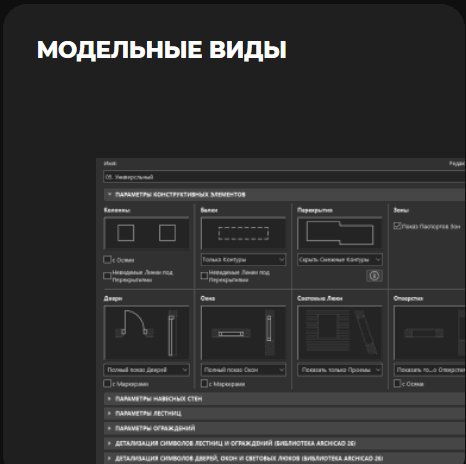Enable 'с Маркерами' checkbox under Окна
This screenshot has height=464, width=466.
click(204, 383)
